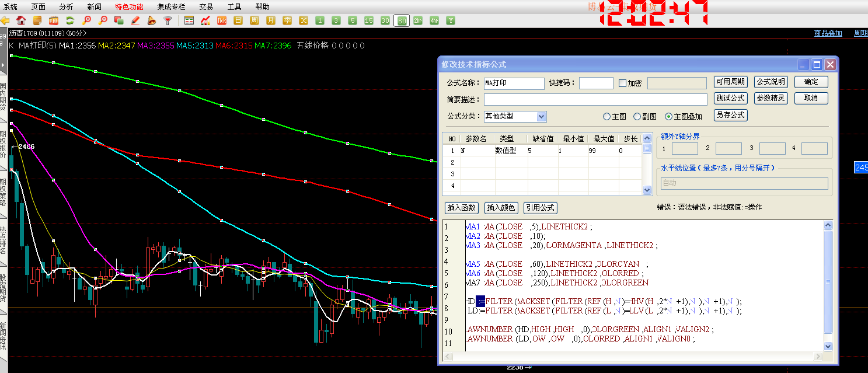Click the Tick chart icon
Viewport: 868px width, 373px height.
click(222, 20)
